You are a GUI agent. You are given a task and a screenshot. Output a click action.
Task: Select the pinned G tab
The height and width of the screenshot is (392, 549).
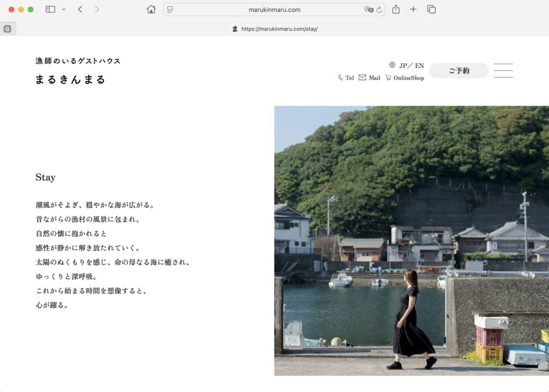coord(8,29)
